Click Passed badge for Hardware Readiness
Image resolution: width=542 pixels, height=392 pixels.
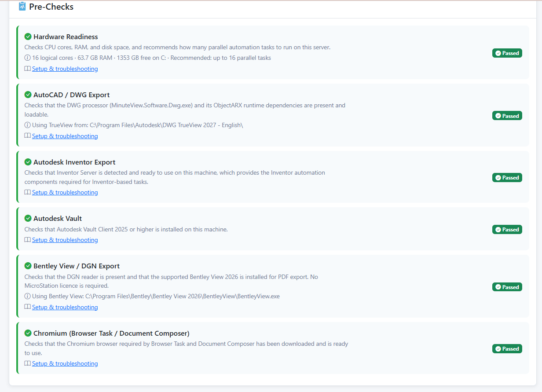click(507, 53)
